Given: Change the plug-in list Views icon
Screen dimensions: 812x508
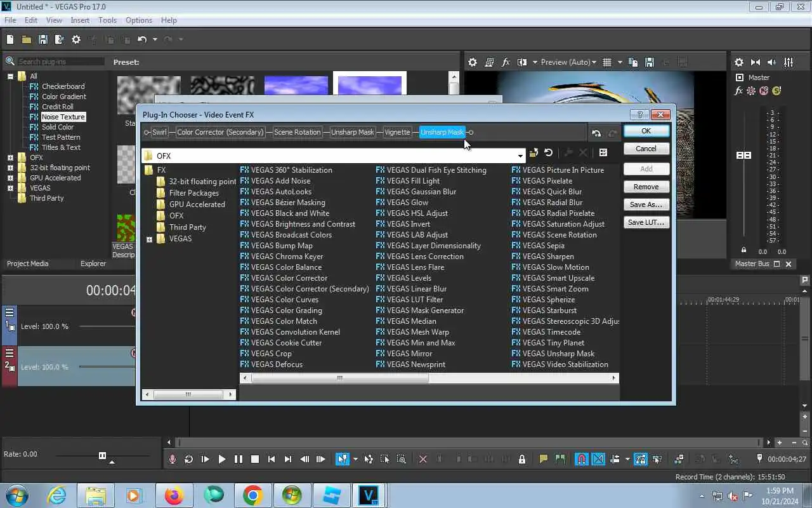Looking at the screenshot, I should click(603, 153).
